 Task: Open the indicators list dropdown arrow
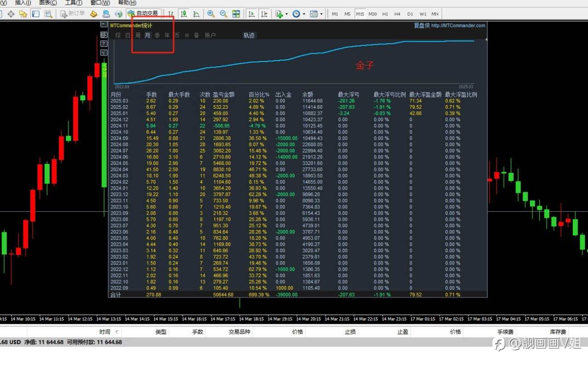click(x=287, y=14)
